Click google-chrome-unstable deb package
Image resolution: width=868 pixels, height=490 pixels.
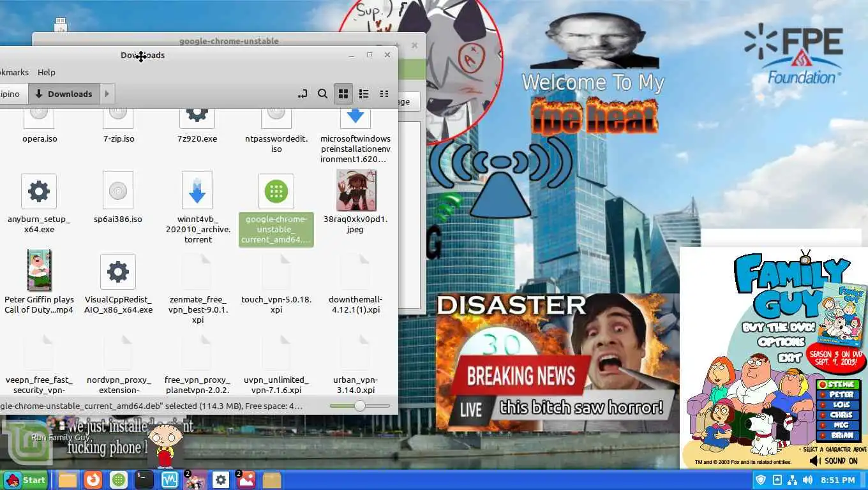click(x=276, y=209)
